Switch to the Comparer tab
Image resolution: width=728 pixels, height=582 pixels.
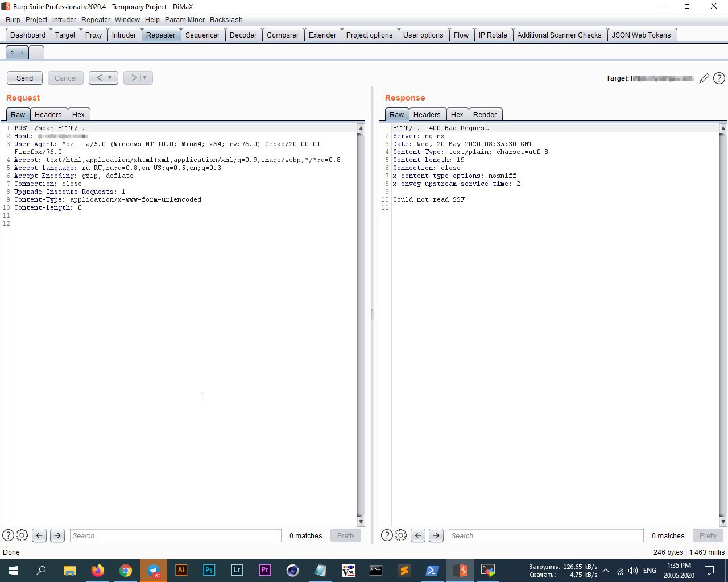[x=283, y=35]
